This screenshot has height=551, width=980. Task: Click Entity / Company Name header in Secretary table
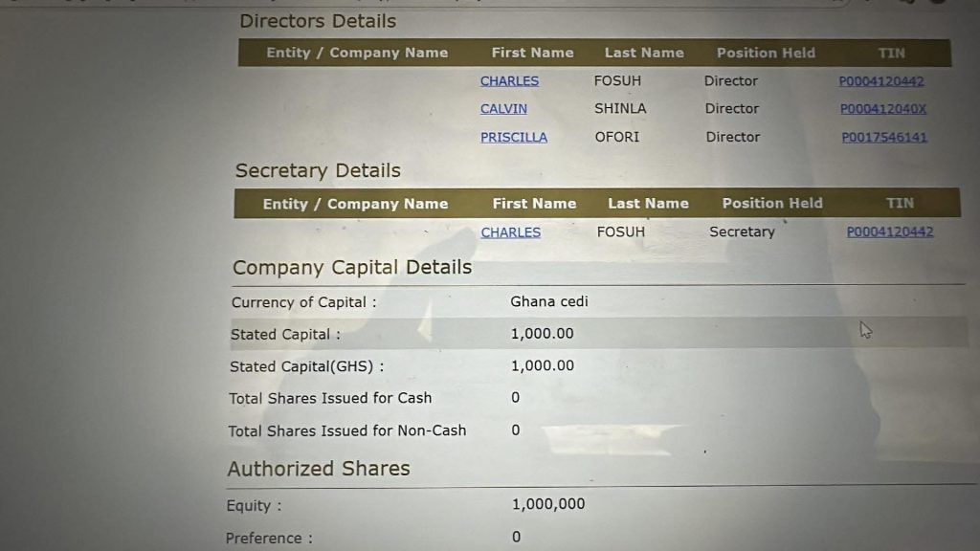(x=355, y=204)
